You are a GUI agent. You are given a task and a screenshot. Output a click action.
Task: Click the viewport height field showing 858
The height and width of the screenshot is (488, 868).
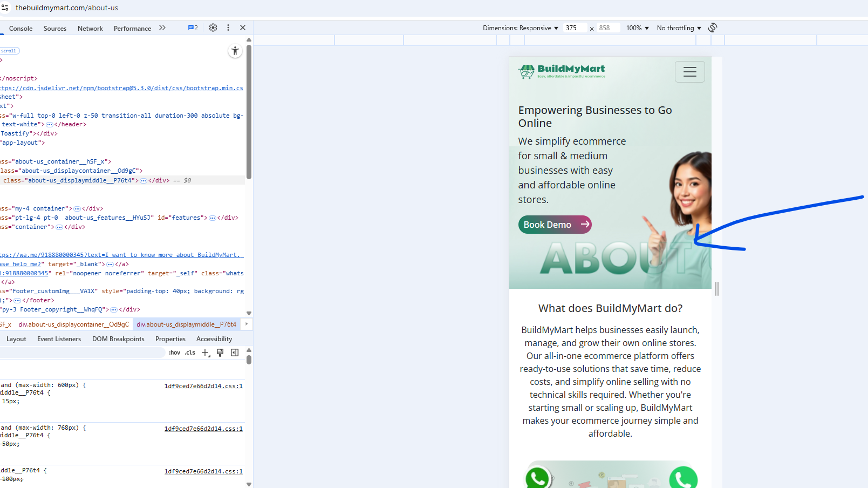coord(608,28)
